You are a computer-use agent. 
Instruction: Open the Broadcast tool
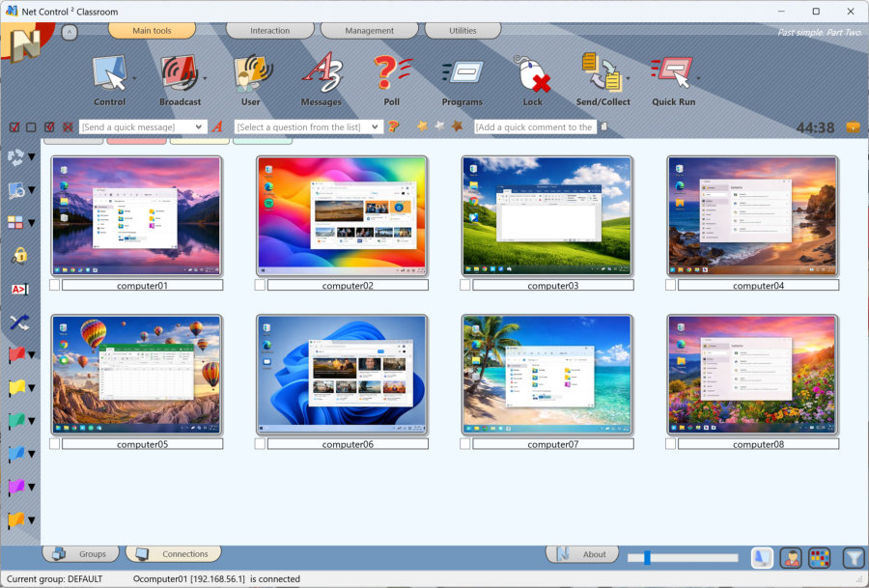coord(182,77)
